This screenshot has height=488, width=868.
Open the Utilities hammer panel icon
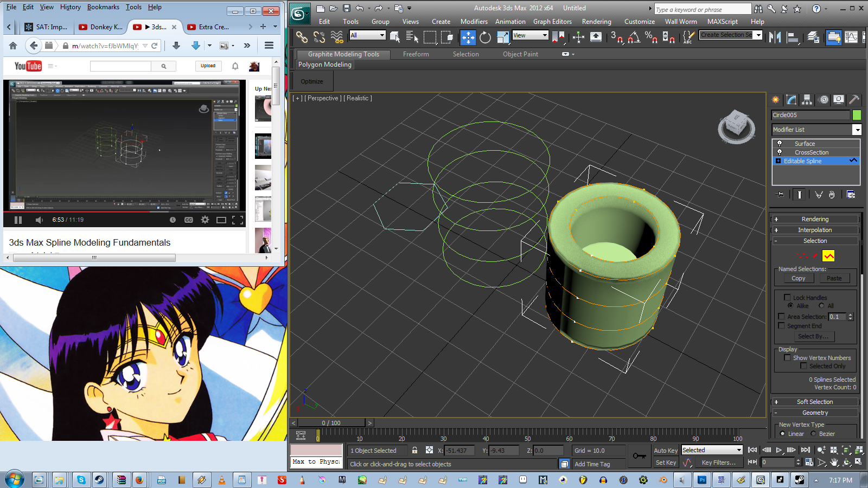(x=854, y=100)
